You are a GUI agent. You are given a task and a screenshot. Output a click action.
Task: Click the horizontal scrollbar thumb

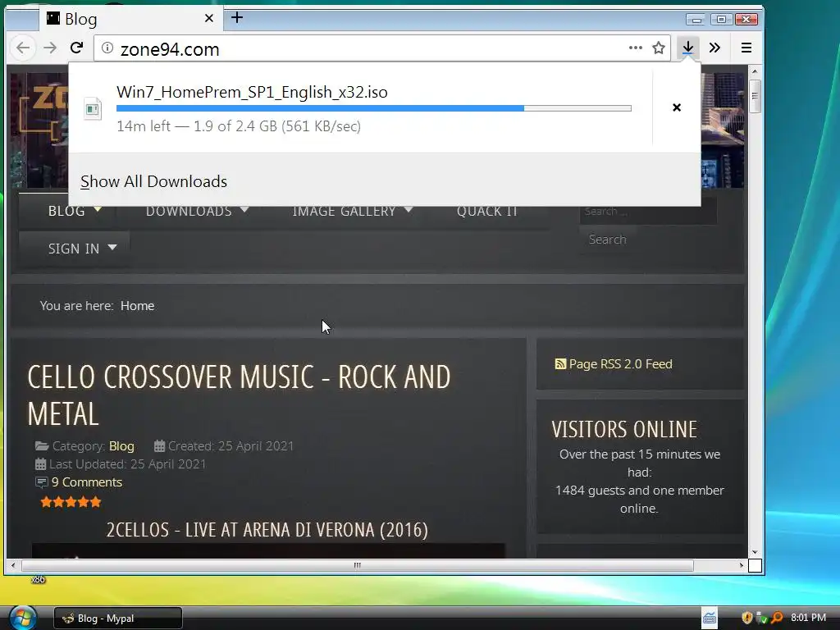(x=358, y=565)
